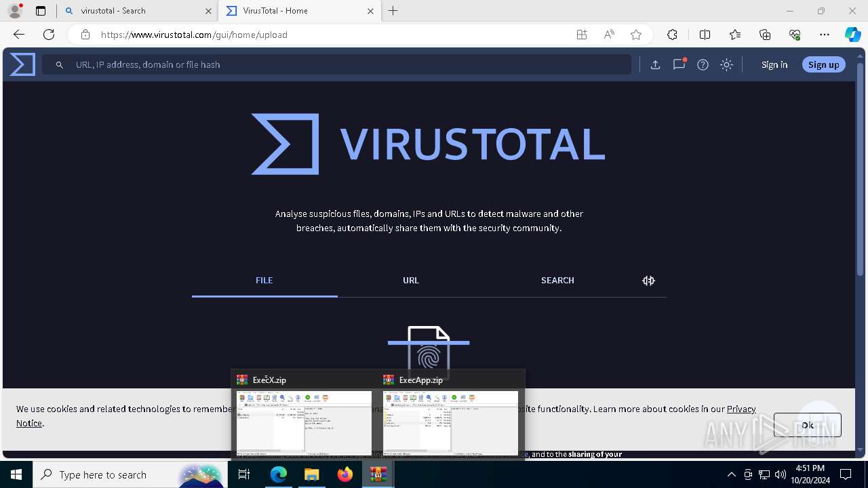Toggle the light/dark theme sun icon
This screenshot has height=488, width=868.
726,64
